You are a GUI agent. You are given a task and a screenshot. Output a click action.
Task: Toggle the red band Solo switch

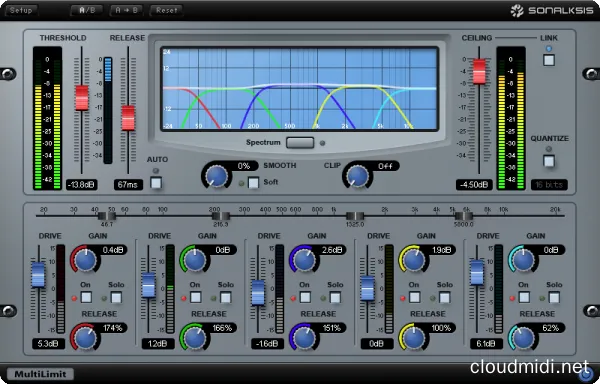click(116, 298)
